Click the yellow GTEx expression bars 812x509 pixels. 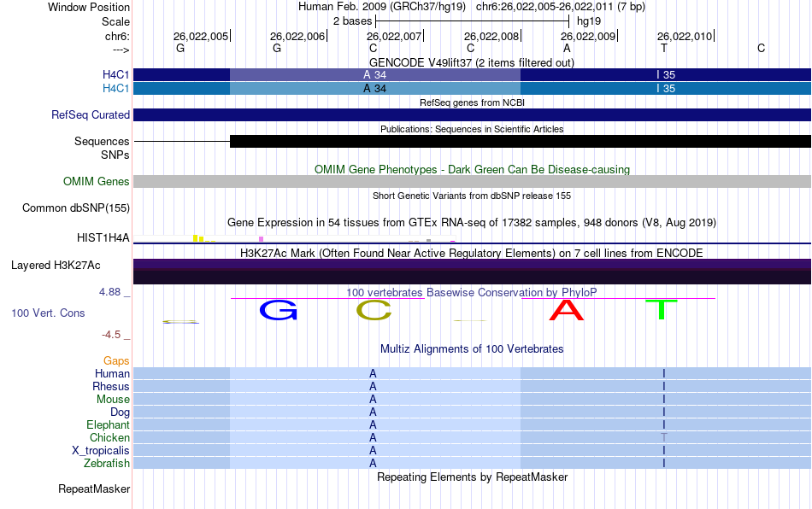coord(204,238)
